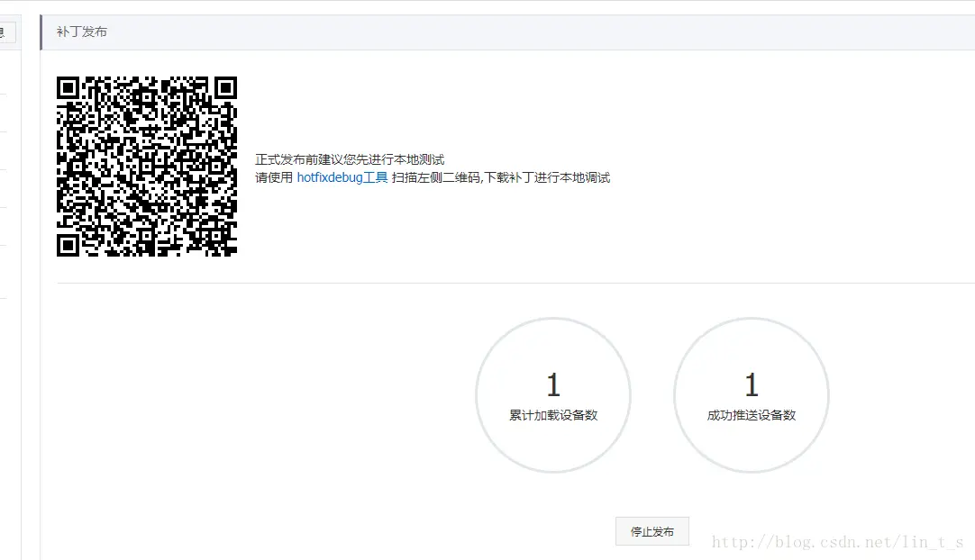Screen dimensions: 975x560
Task: Select the 成功推送设备数 circle counter
Action: [752, 394]
